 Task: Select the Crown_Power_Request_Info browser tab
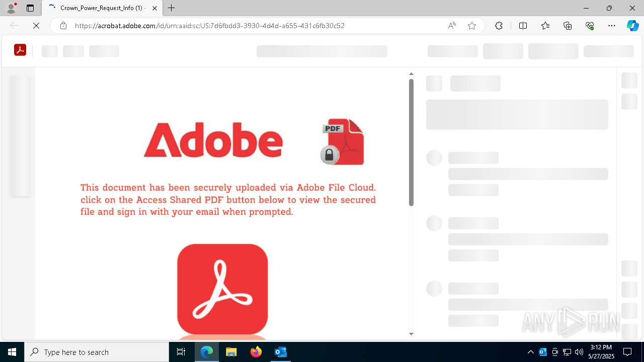[x=102, y=8]
